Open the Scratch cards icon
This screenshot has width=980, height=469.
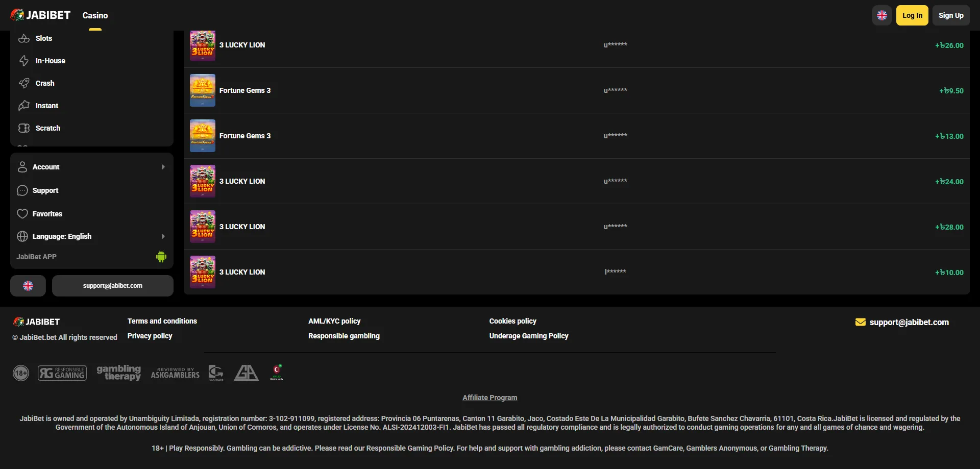click(24, 128)
